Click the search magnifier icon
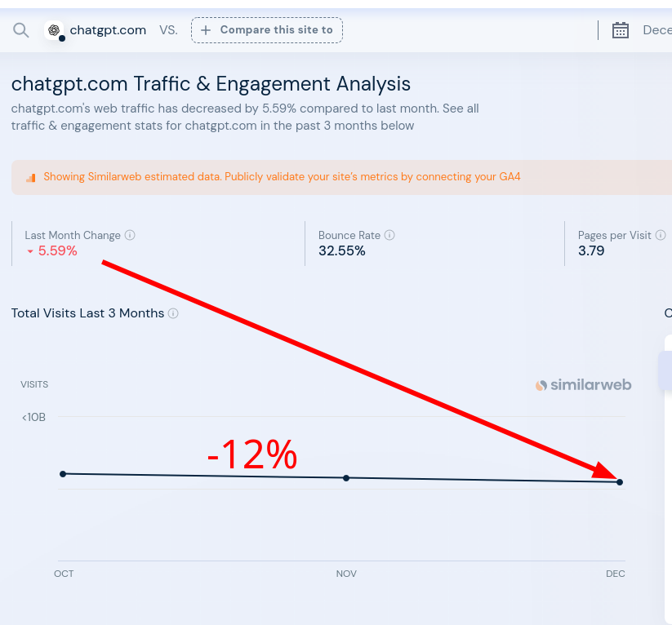This screenshot has height=625, width=672. click(x=20, y=30)
